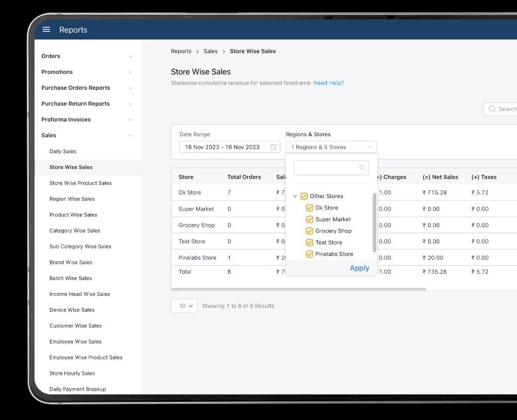Screen dimensions: 517x420
Task: Click Grocery Shop in the table
Action: point(197,225)
